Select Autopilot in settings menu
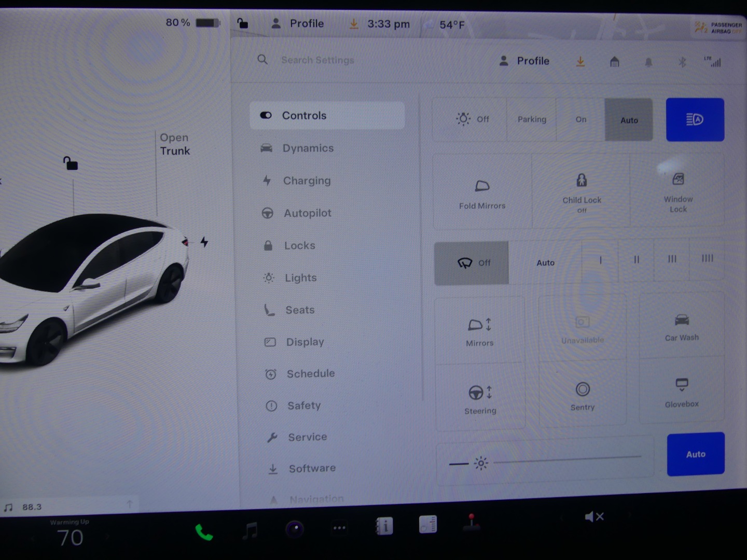This screenshot has height=560, width=747. [x=307, y=213]
